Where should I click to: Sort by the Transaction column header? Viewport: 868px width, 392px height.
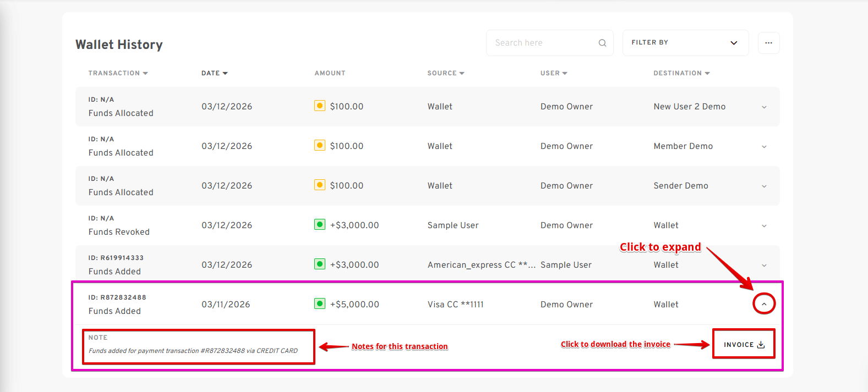point(118,73)
